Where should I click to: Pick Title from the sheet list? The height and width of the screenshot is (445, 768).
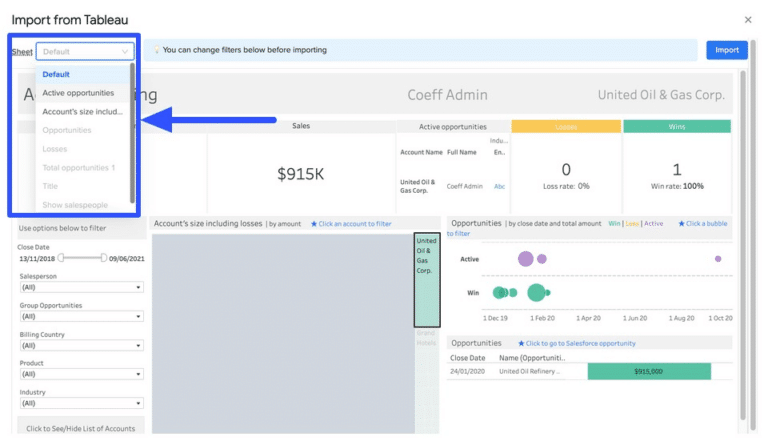pos(82,186)
